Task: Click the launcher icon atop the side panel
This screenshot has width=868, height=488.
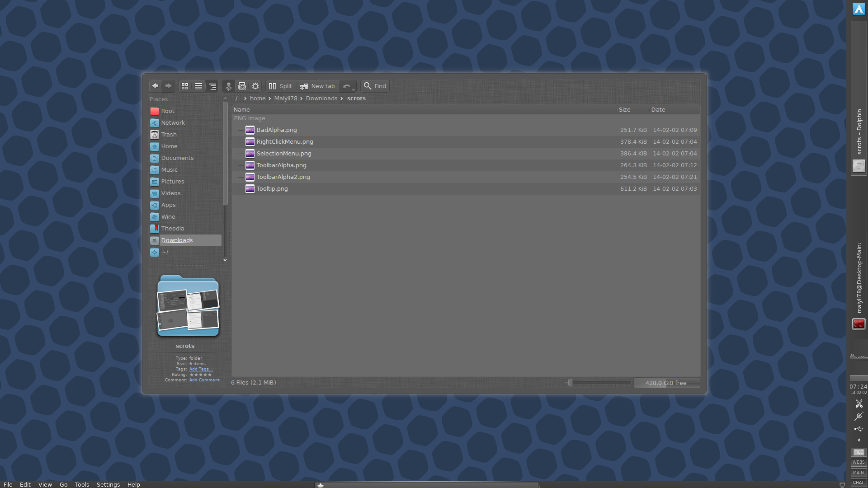Action: 859,9
